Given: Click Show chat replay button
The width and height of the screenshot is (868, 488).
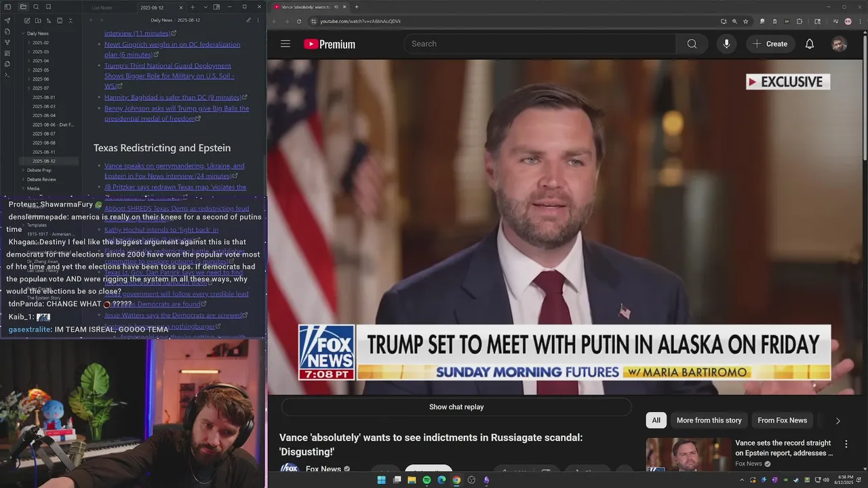Looking at the screenshot, I should [x=456, y=407].
